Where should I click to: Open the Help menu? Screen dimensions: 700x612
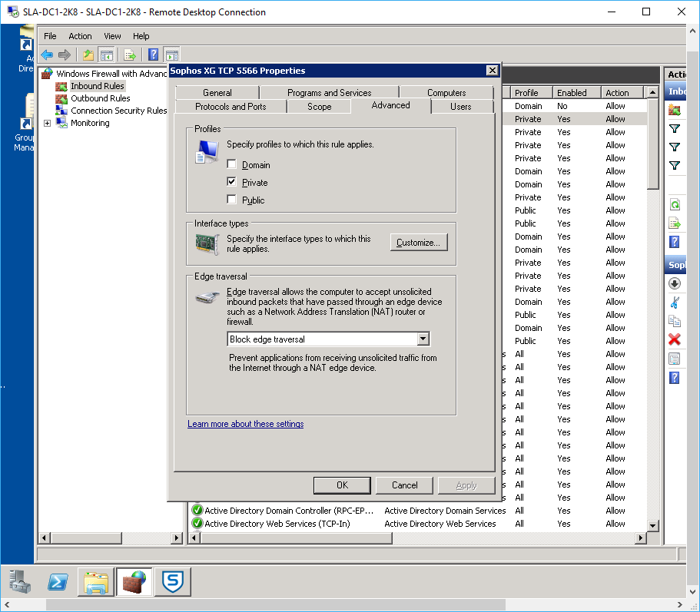pos(141,36)
